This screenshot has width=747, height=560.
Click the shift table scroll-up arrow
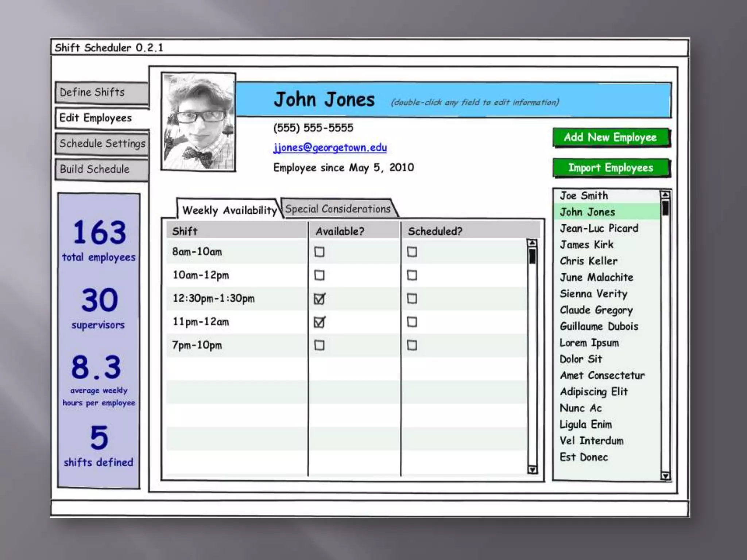pos(532,243)
